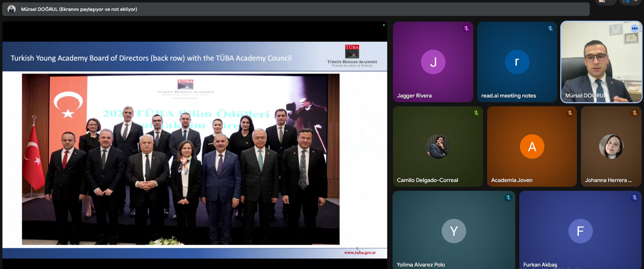
Task: Click the muted mic icon on Academia Joven's tile
Action: coord(570,113)
